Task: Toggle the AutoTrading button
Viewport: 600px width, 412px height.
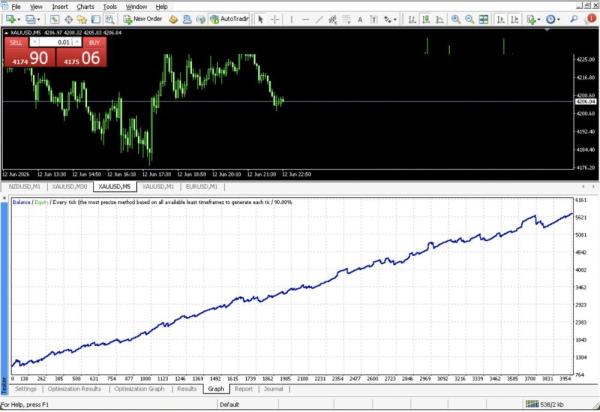Action: tap(230, 19)
